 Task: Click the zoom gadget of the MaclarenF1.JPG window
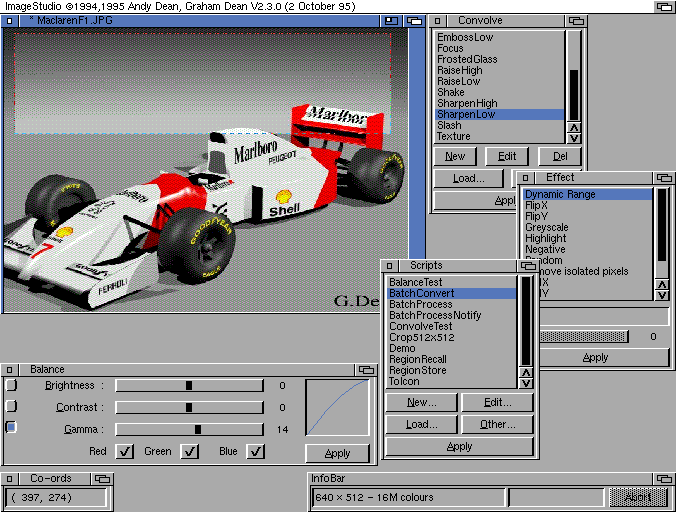click(391, 21)
